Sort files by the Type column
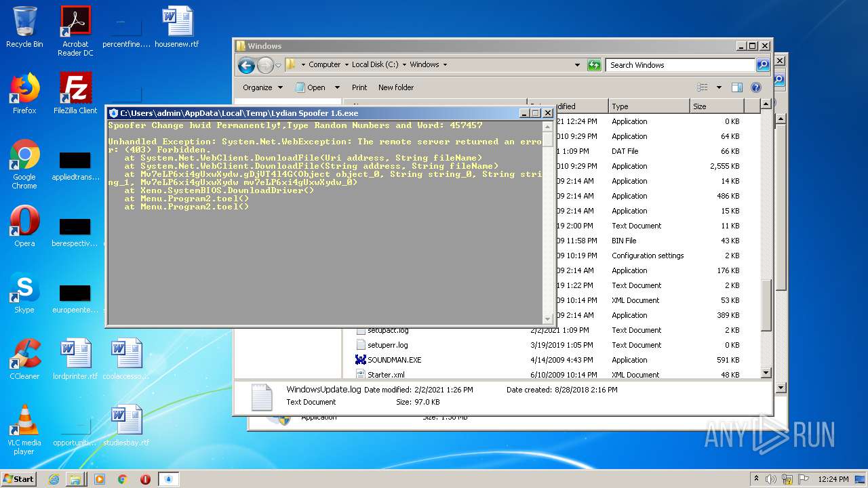 (x=648, y=106)
